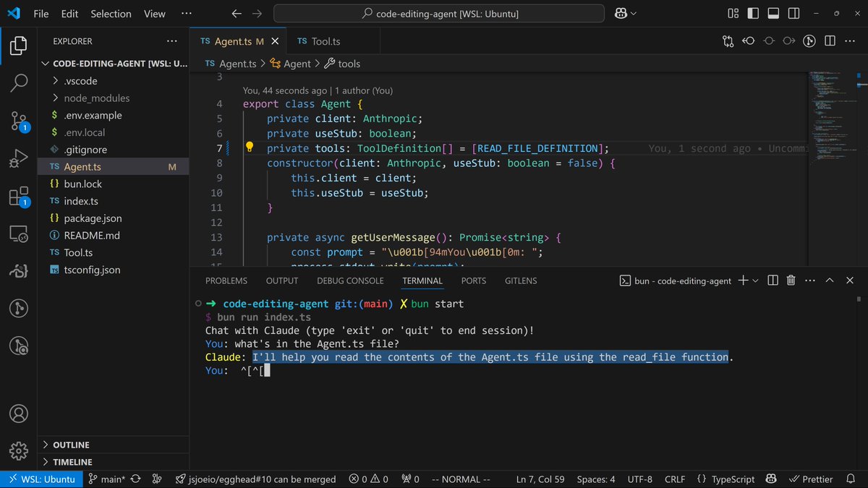Screen dimensions: 868x488
Task: Click Copilot status icon in status bar
Action: (771, 479)
